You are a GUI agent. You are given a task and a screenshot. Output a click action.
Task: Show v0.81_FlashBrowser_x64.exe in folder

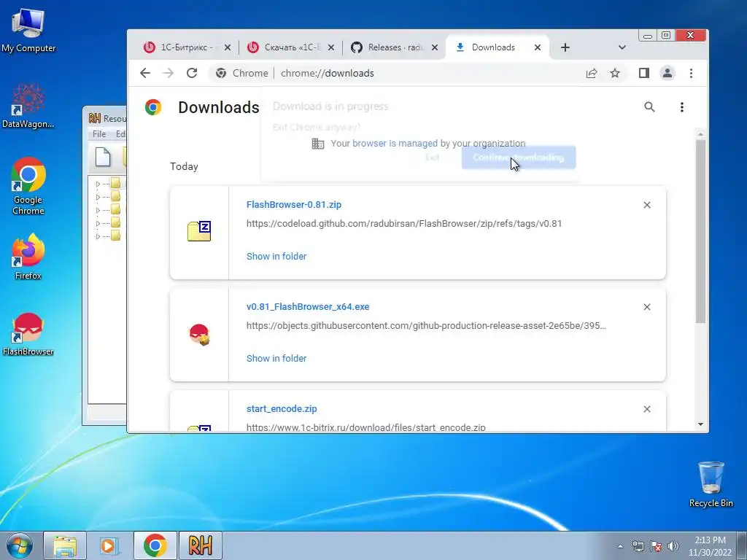(276, 358)
